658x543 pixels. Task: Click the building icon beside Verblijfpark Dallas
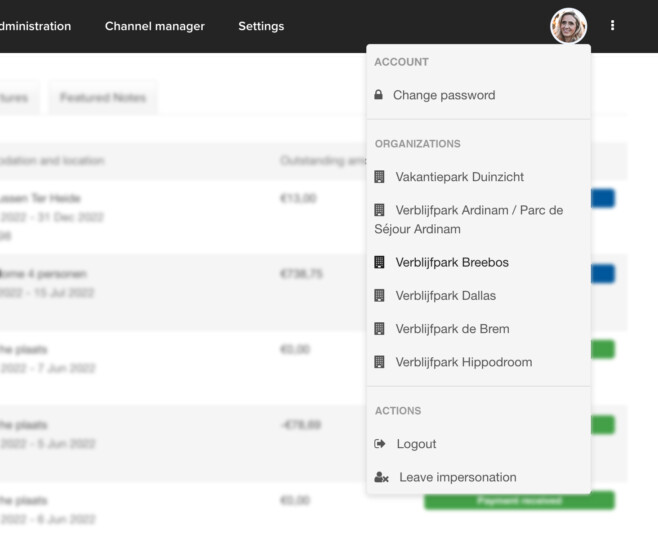pyautogui.click(x=380, y=296)
